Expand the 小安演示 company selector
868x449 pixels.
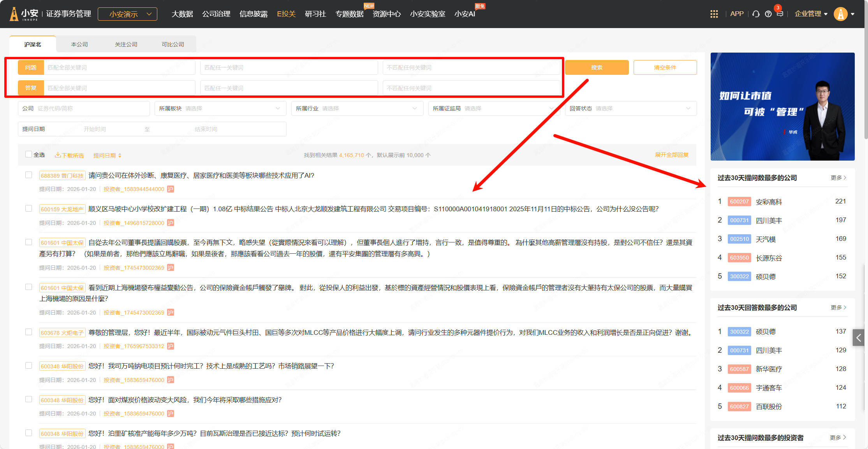pos(128,14)
